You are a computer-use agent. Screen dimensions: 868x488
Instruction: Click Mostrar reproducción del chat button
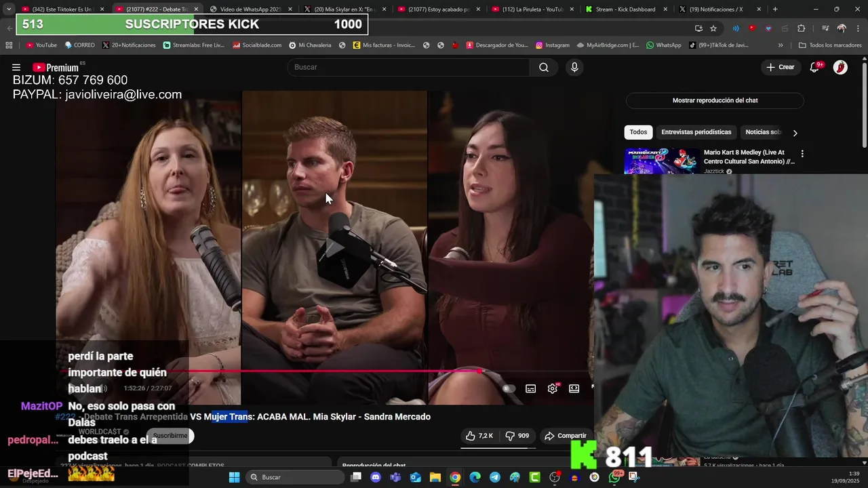pos(715,100)
